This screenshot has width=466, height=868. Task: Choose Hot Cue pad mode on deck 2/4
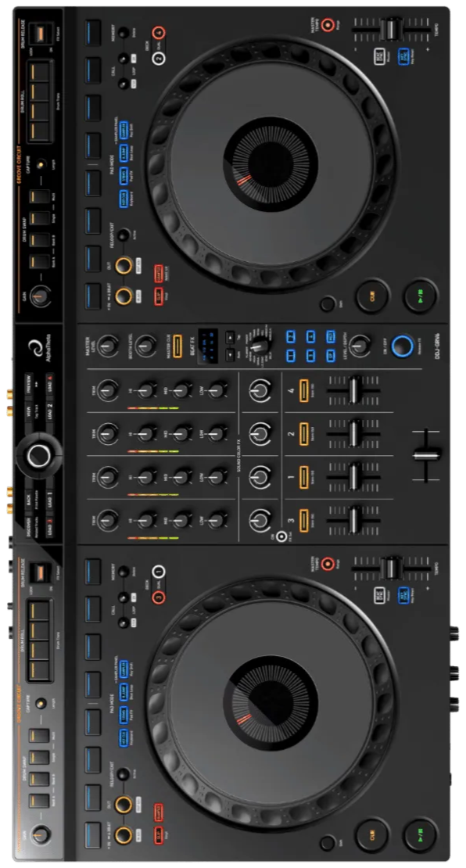point(123,199)
